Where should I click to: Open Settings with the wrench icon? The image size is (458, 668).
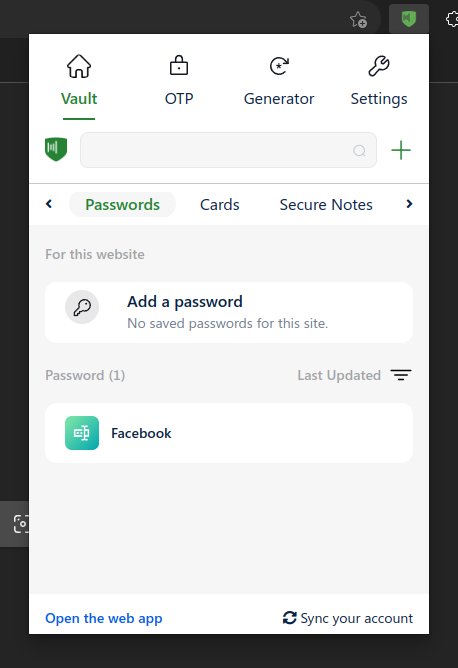pos(379,81)
